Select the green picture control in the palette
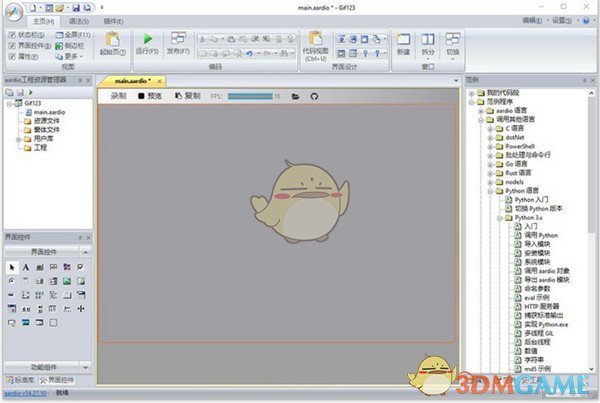Viewport: 600px width, 403px height. [x=67, y=281]
